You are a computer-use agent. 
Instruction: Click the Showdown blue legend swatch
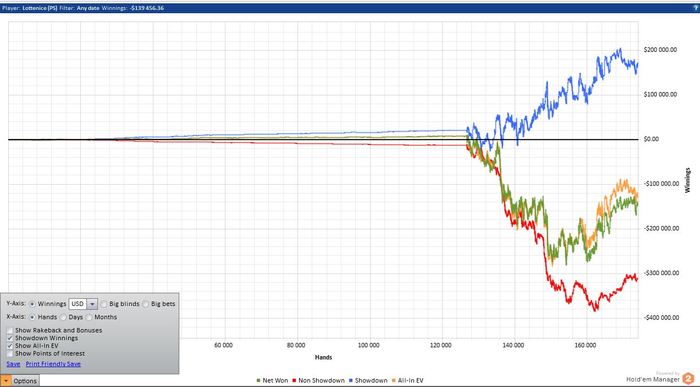[x=351, y=381]
